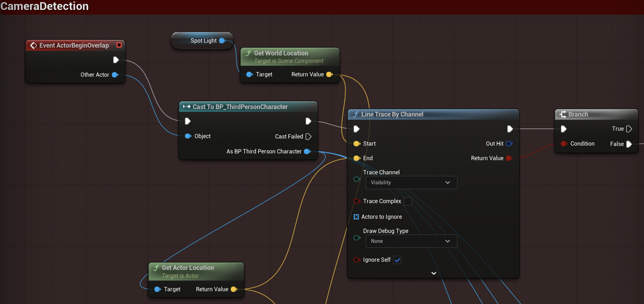
Task: Click the cast arrow icon in Cast node header
Action: click(187, 107)
